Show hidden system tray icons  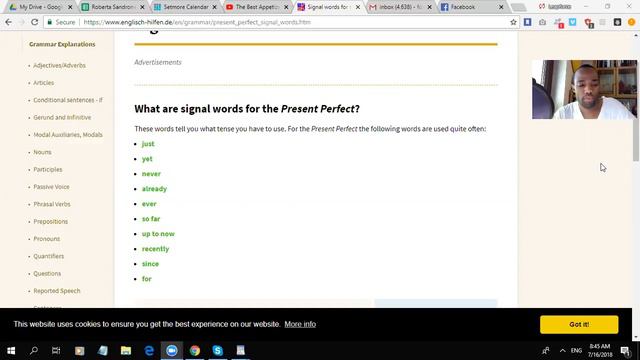coord(562,351)
